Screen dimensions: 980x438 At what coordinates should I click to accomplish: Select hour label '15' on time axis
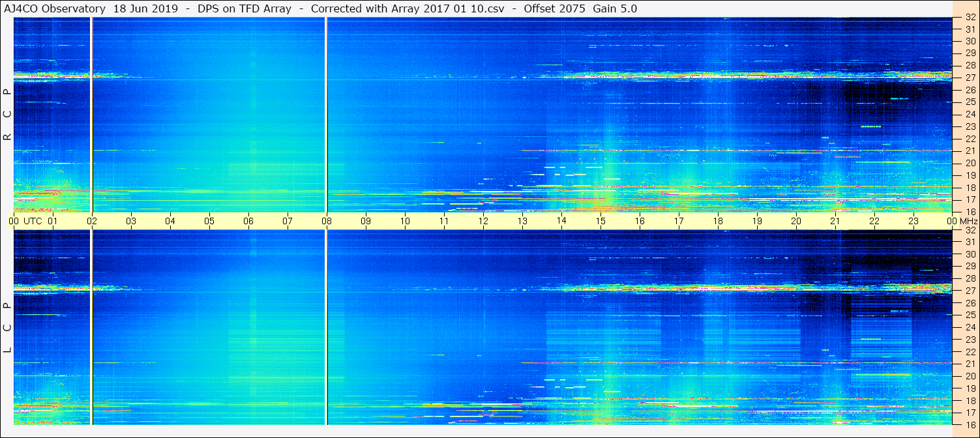(601, 221)
